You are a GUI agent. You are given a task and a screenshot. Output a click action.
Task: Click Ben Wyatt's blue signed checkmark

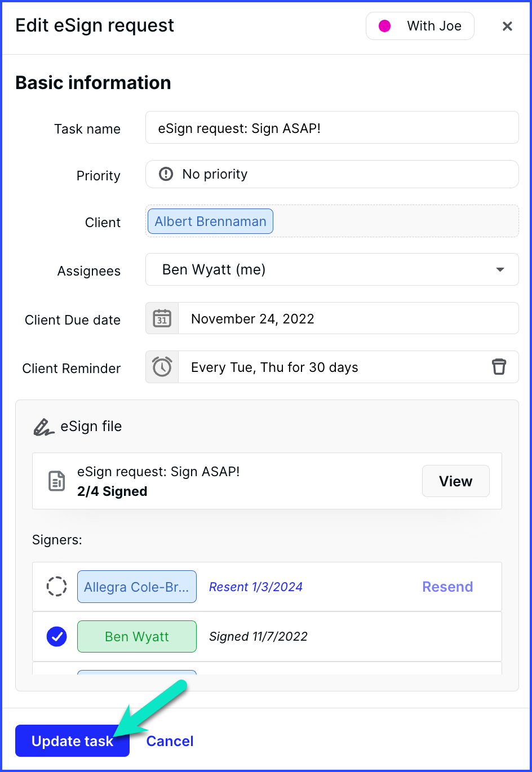tap(56, 637)
